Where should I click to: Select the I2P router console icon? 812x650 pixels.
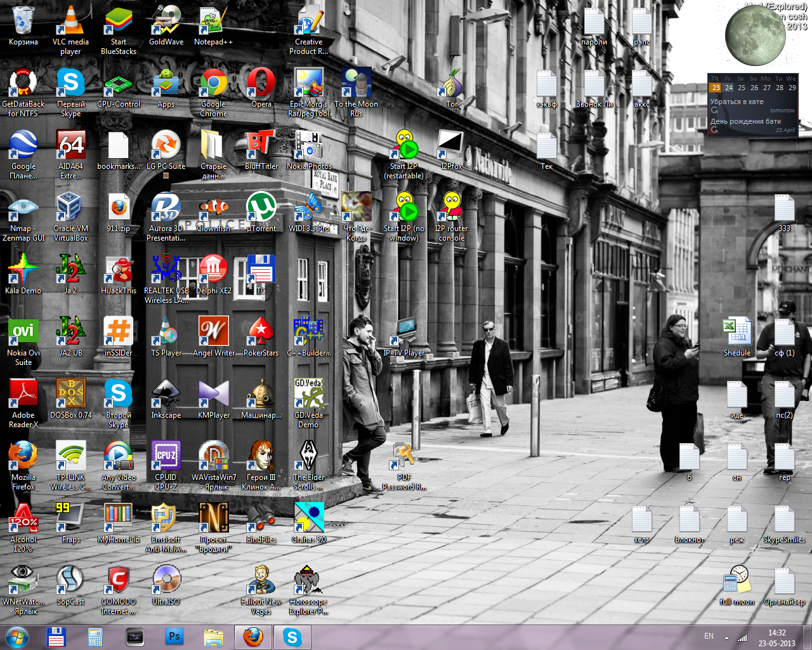coord(452,216)
